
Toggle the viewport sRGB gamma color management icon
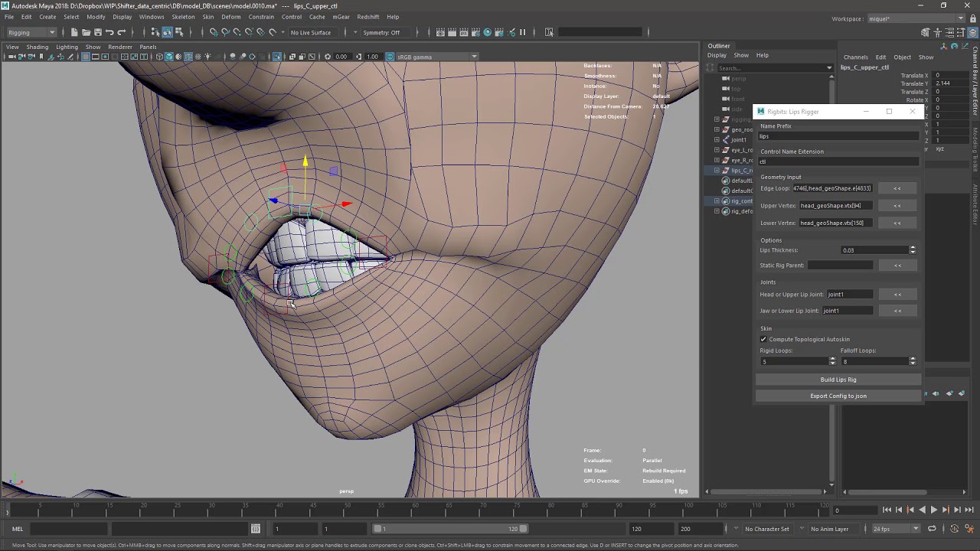[390, 57]
